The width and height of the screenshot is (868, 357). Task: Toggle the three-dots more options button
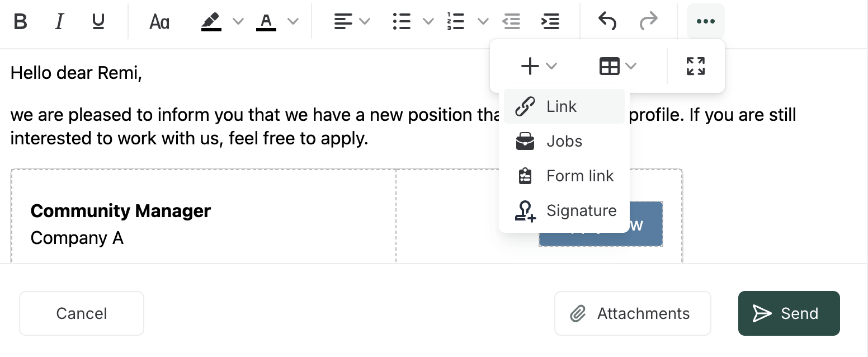(706, 22)
